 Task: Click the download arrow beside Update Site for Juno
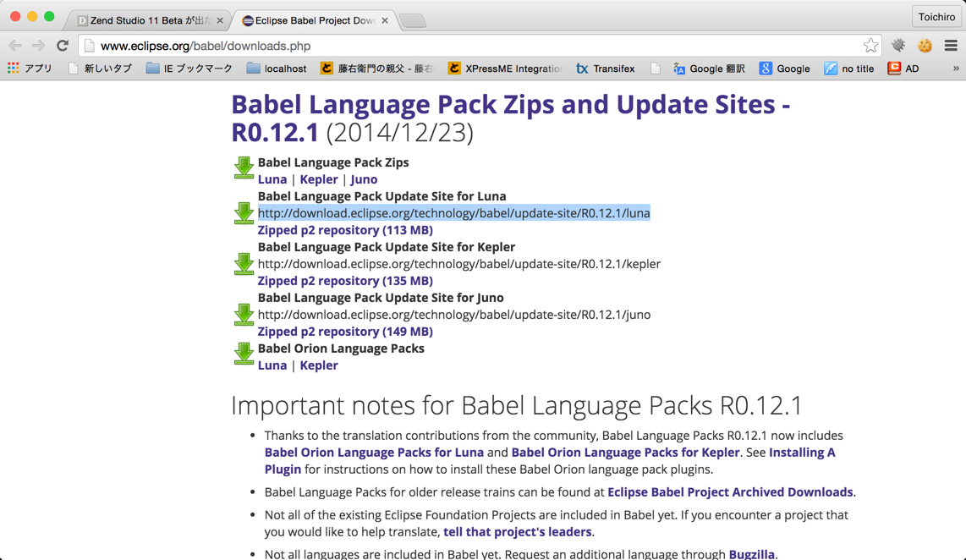click(x=244, y=315)
